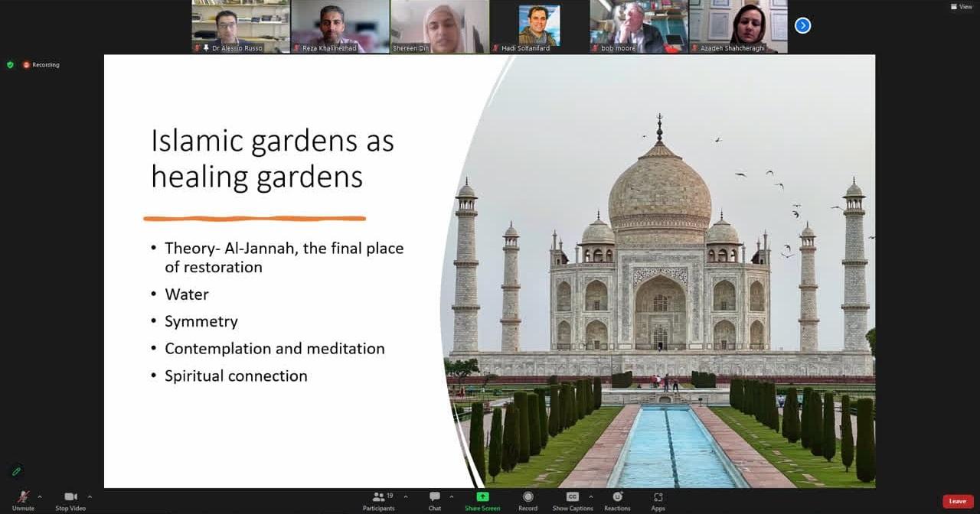Image resolution: width=980 pixels, height=514 pixels.
Task: Toggle Show Captions CC button
Action: [x=572, y=497]
